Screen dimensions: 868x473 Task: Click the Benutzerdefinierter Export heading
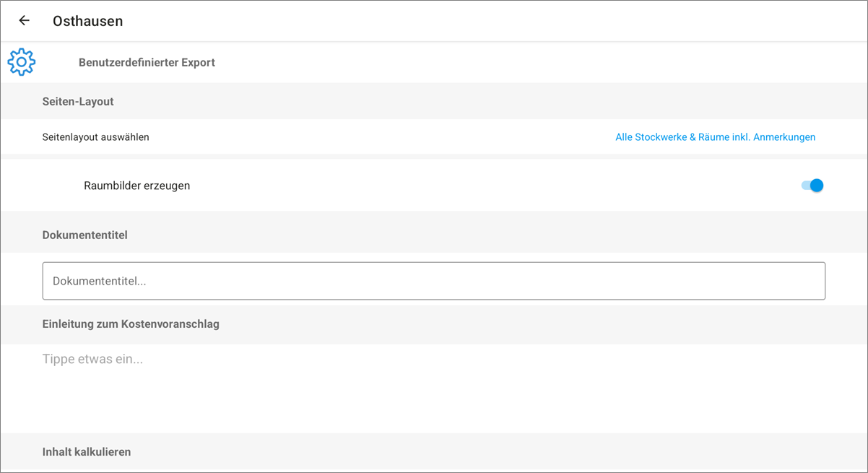coord(147,62)
